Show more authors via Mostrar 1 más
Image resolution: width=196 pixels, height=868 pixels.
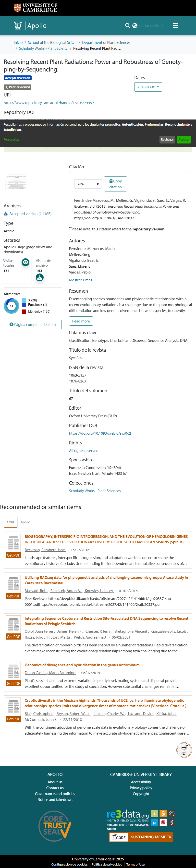point(80,280)
